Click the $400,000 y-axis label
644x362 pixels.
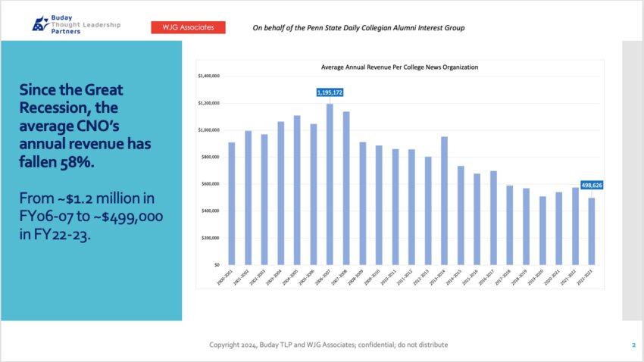[x=211, y=211]
